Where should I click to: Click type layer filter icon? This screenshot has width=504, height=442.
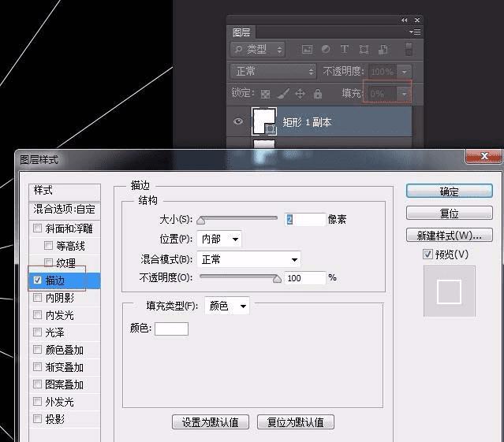344,49
